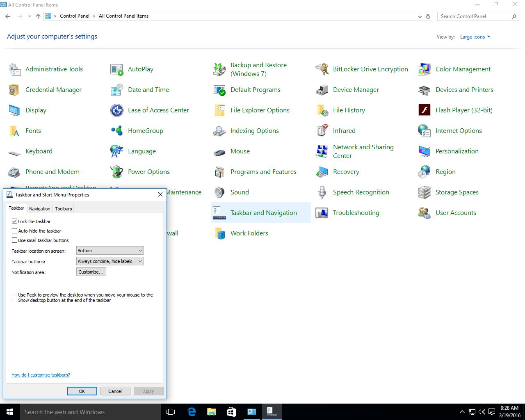Open the Language icon
This screenshot has height=420, width=525.
pyautogui.click(x=117, y=151)
